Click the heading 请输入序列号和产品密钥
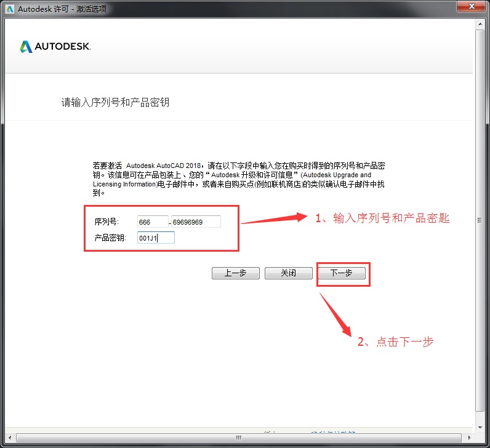490x448 pixels. click(115, 102)
